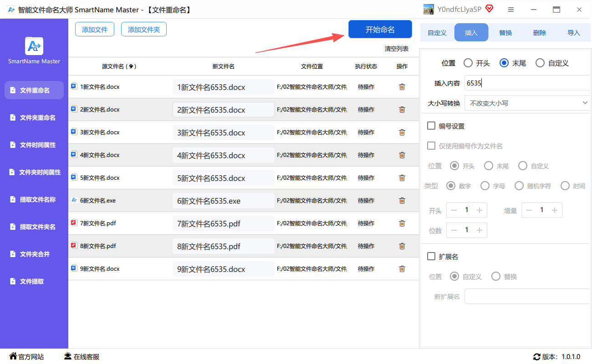Tick the 扩展名 checkbox

(431, 257)
